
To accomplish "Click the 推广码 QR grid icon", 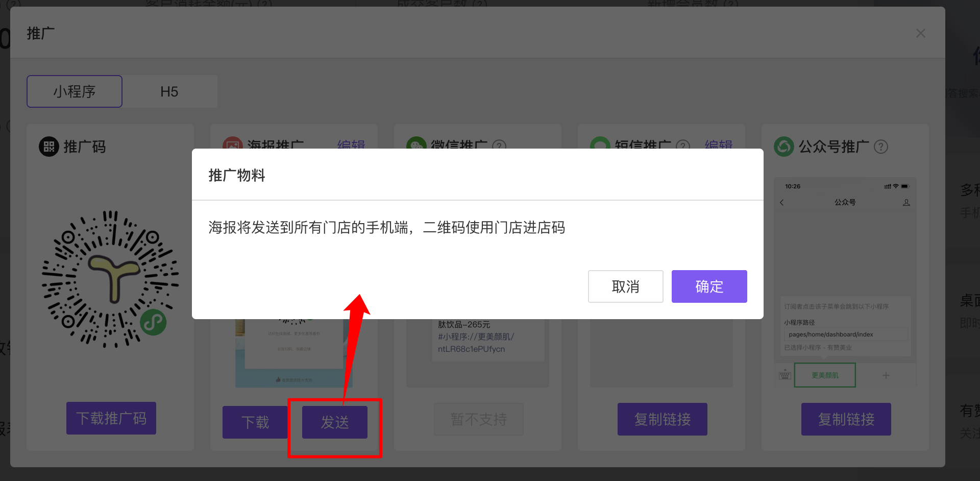I will pos(49,147).
